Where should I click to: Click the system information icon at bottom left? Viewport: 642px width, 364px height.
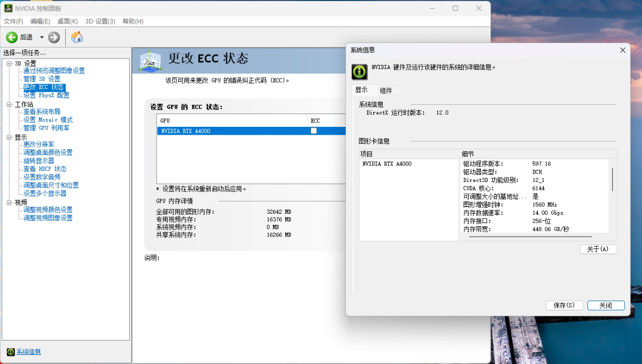pos(11,352)
